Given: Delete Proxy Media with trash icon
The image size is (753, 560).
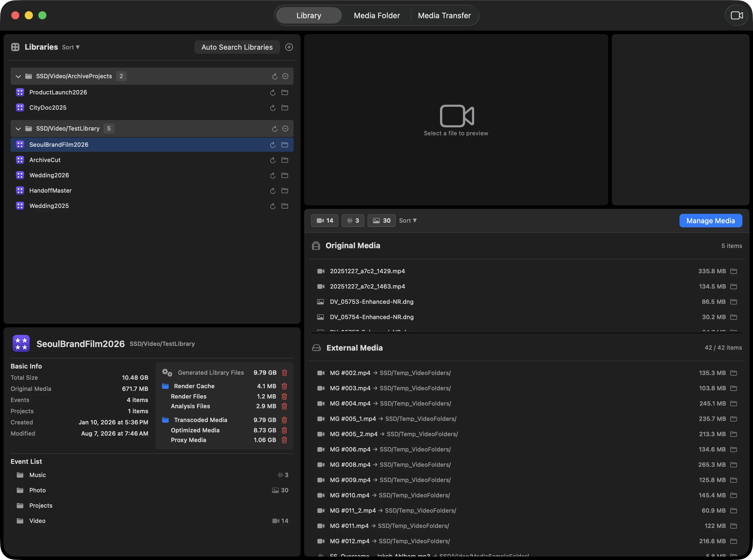Looking at the screenshot, I should [284, 440].
